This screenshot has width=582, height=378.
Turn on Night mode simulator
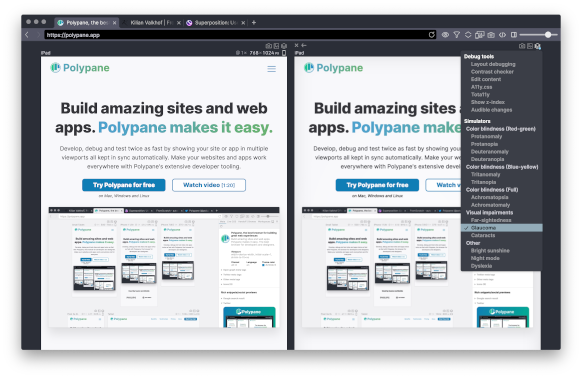pos(485,258)
